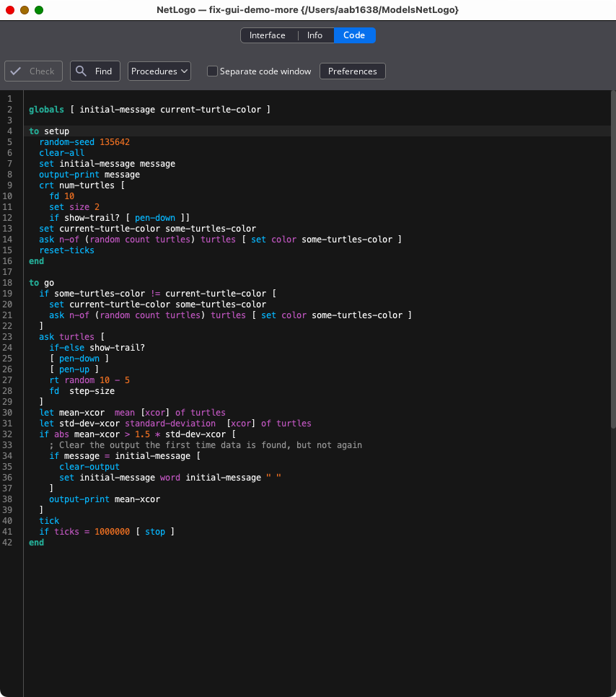Image resolution: width=616 pixels, height=697 pixels.
Task: Click the "globals" keyword in the code
Action: coord(46,110)
